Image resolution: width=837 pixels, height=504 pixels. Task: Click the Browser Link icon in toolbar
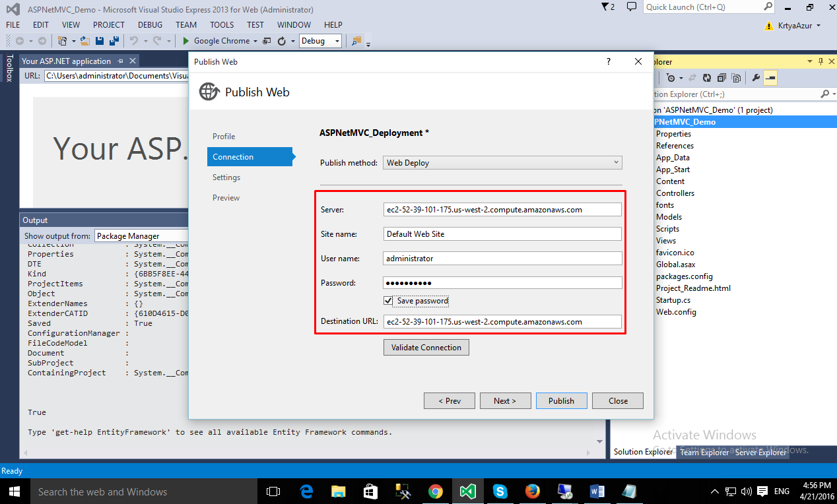click(267, 41)
